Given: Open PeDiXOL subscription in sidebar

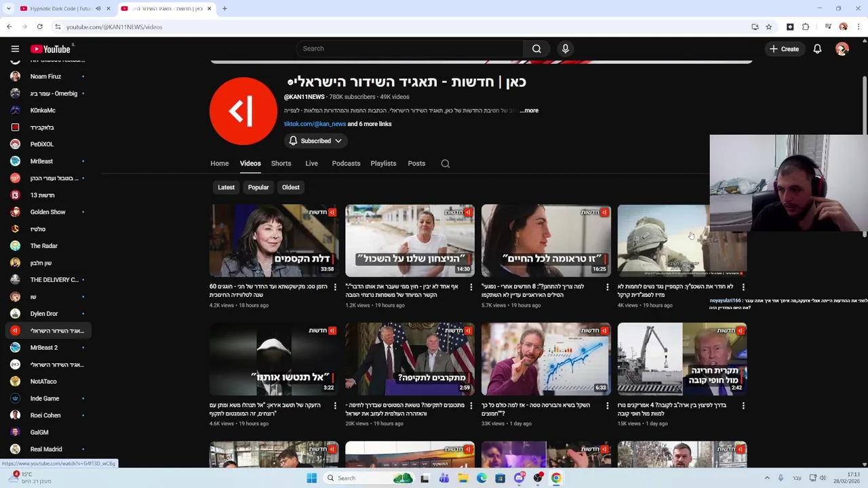Looking at the screenshot, I should point(46,144).
